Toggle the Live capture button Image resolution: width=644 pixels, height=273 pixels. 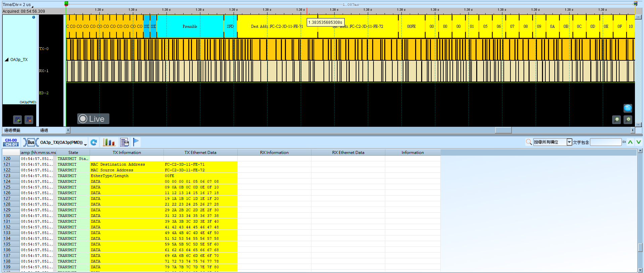[93, 119]
